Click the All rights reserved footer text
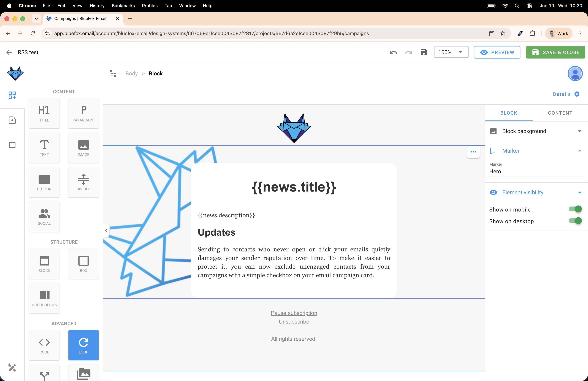The image size is (588, 381). (x=294, y=339)
